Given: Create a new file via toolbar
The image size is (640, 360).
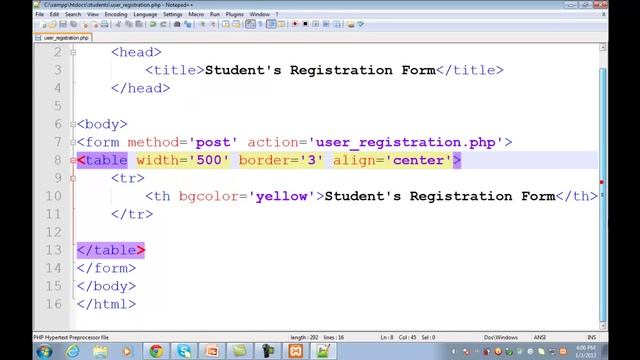Looking at the screenshot, I should pyautogui.click(x=43, y=24).
